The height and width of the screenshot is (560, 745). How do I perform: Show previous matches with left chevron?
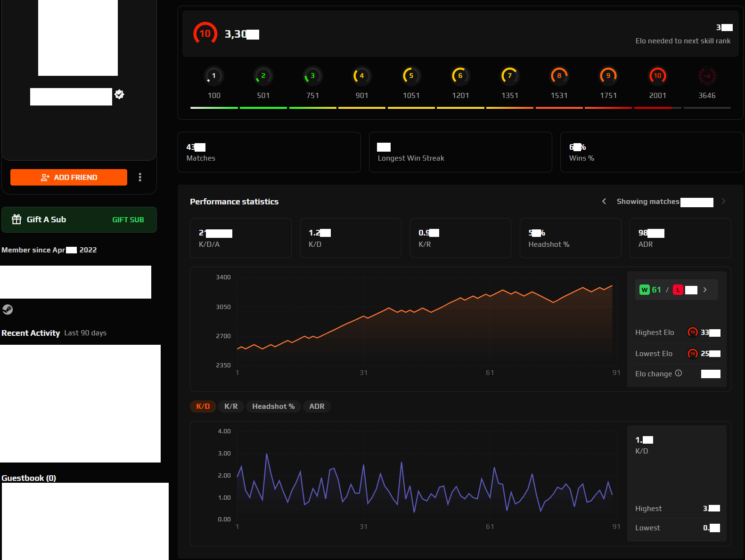tap(604, 202)
